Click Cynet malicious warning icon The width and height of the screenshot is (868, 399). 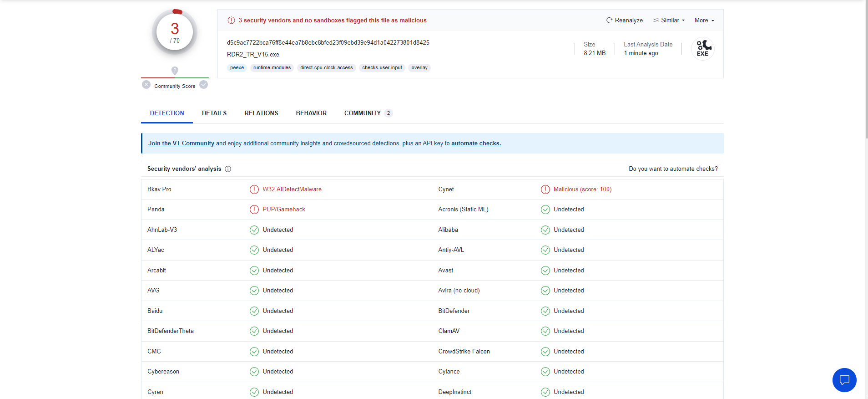pos(545,189)
